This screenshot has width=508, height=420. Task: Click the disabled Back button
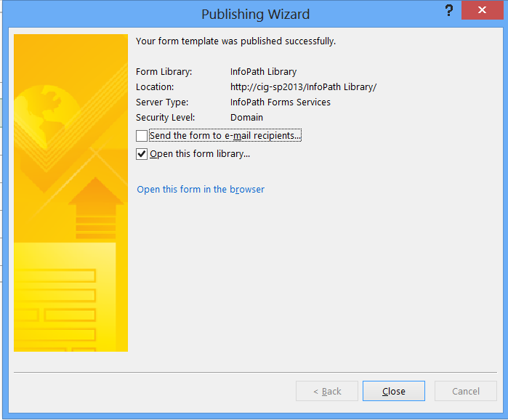point(327,391)
